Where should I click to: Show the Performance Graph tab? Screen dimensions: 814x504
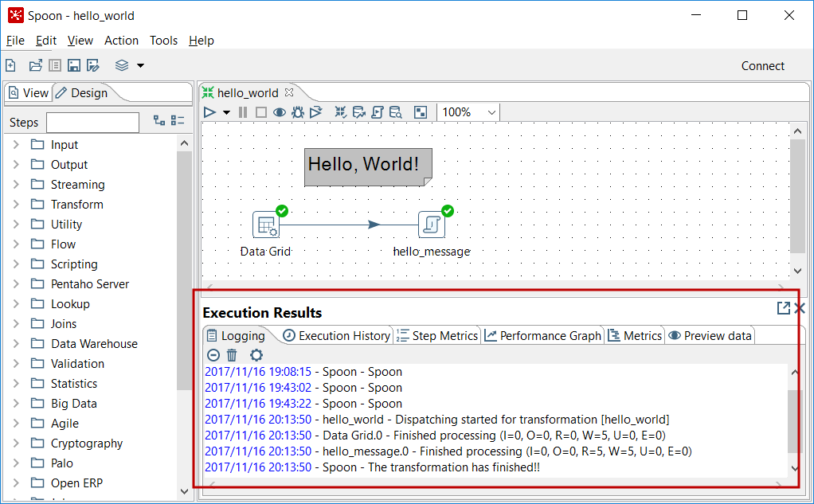543,336
